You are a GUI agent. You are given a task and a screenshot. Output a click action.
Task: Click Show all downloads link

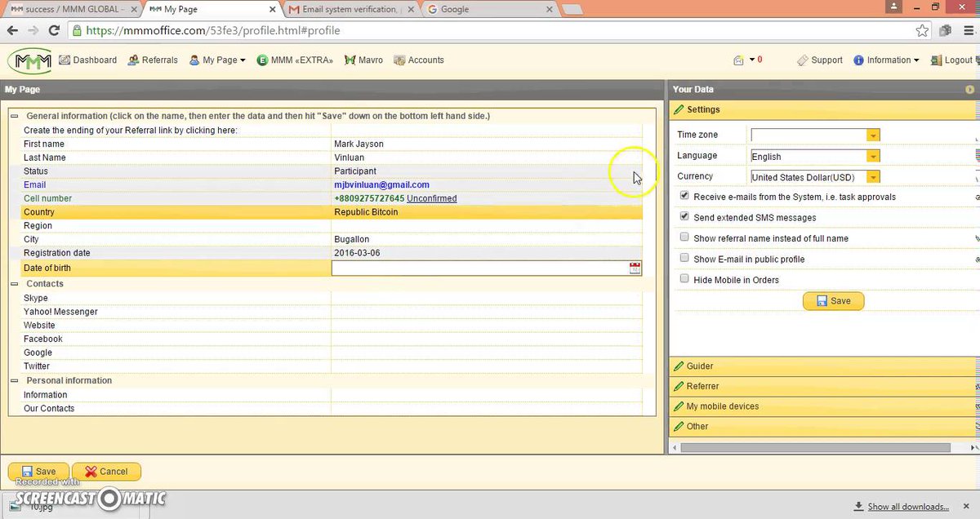tap(908, 507)
